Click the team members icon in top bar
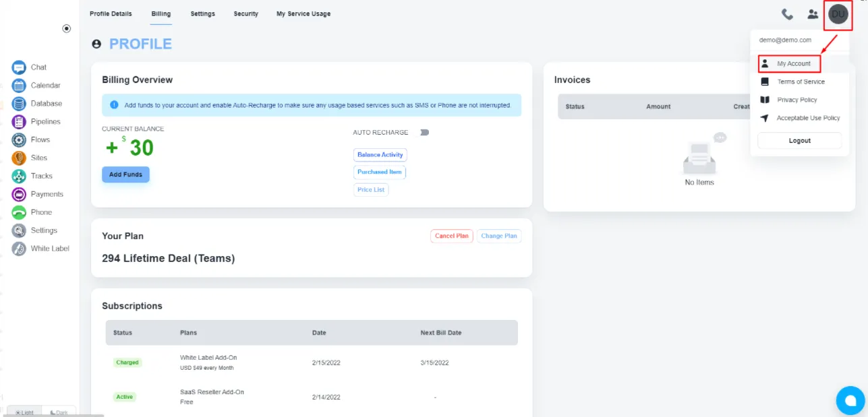Viewport: 868px width, 417px height. pyautogui.click(x=813, y=14)
